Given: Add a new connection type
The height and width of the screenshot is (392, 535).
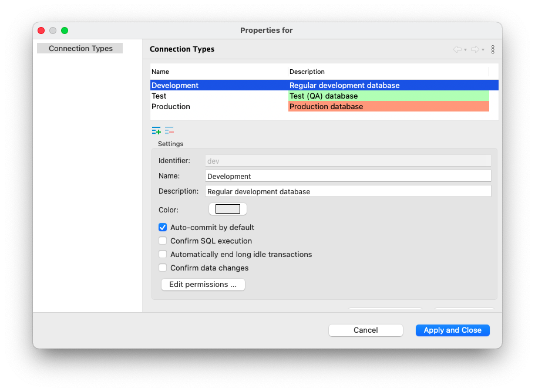Looking at the screenshot, I should point(156,130).
